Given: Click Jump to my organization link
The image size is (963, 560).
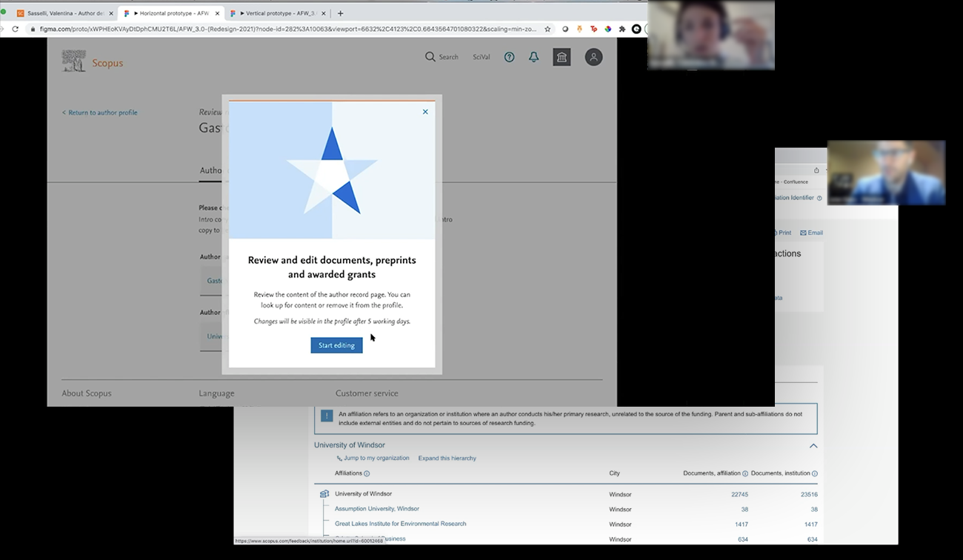Looking at the screenshot, I should click(373, 459).
